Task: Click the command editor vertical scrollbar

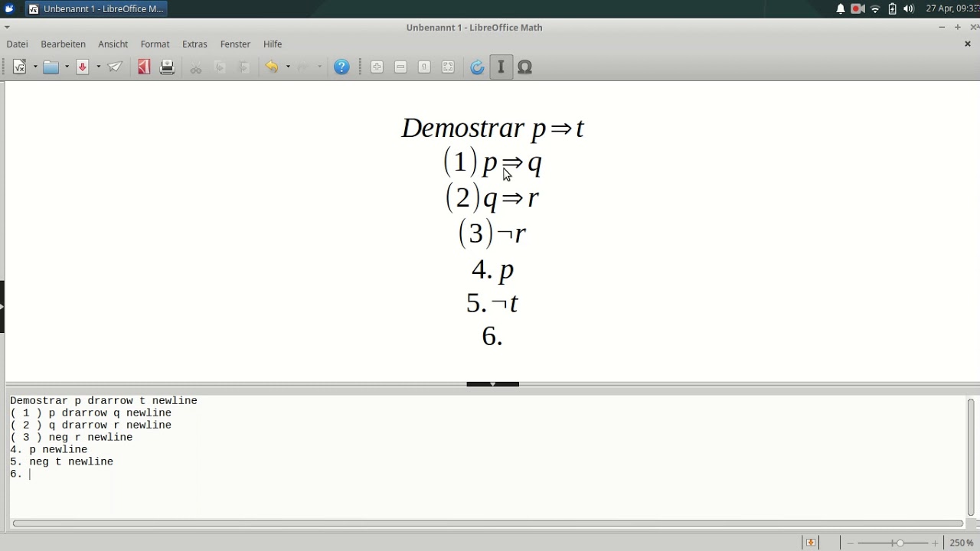Action: 970,457
